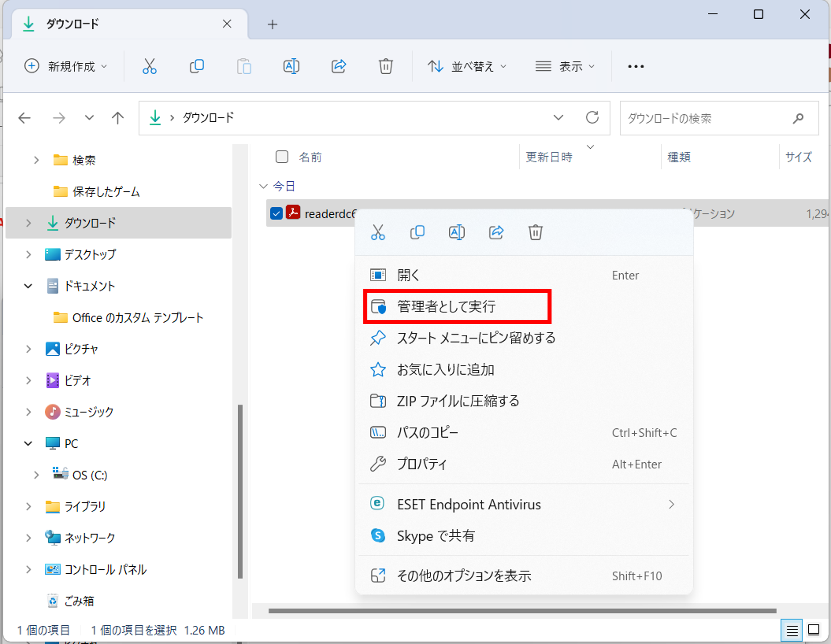Go back with the left arrow
This screenshot has height=644, width=831.
24,118
